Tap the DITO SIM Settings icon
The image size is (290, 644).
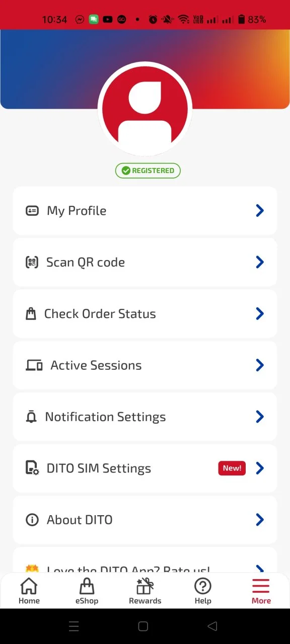(x=32, y=468)
